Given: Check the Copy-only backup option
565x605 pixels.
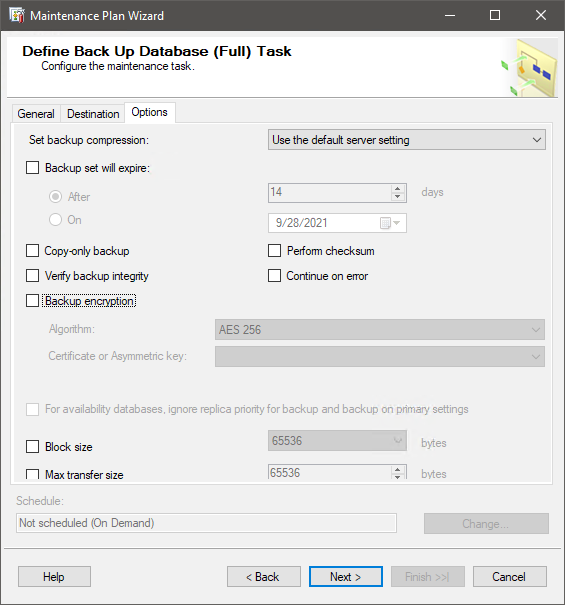Looking at the screenshot, I should point(32,250).
